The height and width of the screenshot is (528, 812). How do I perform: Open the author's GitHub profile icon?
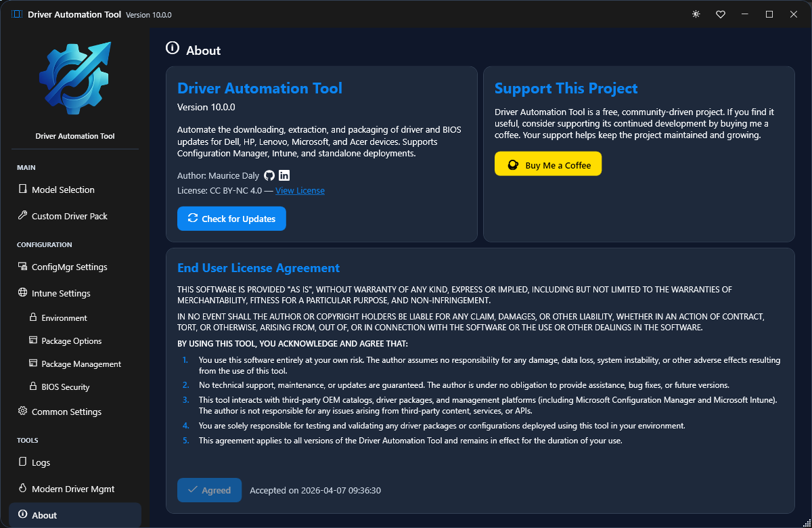click(269, 175)
